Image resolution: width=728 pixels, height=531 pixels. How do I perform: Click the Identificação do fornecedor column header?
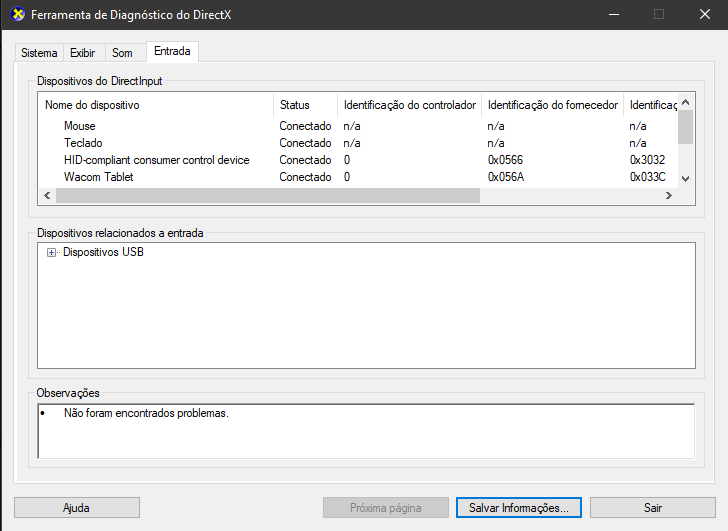pos(552,105)
